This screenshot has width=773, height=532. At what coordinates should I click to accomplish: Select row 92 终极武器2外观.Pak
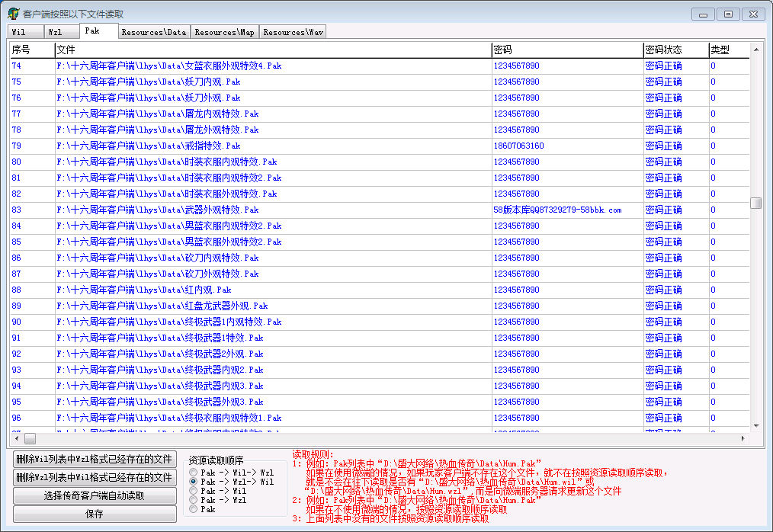(379, 354)
